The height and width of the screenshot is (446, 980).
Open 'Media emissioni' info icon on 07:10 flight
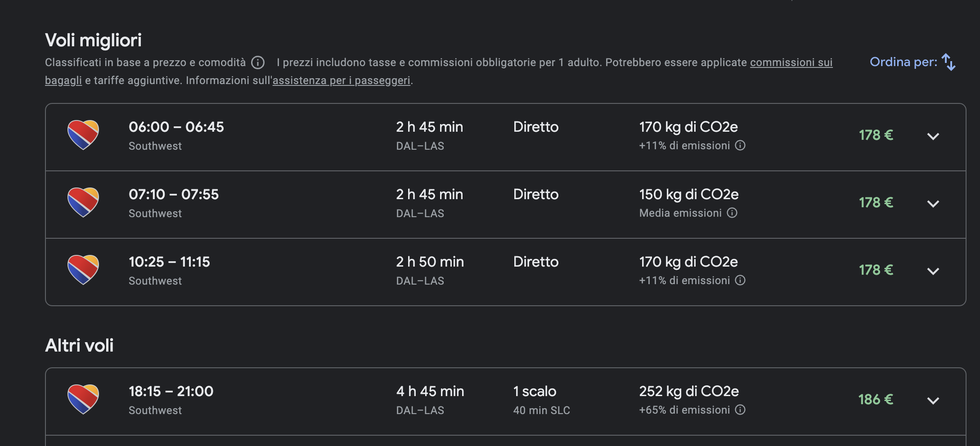click(x=732, y=213)
